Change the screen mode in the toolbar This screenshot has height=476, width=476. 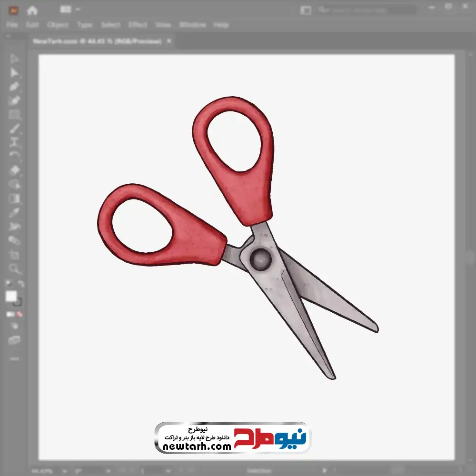tap(14, 340)
